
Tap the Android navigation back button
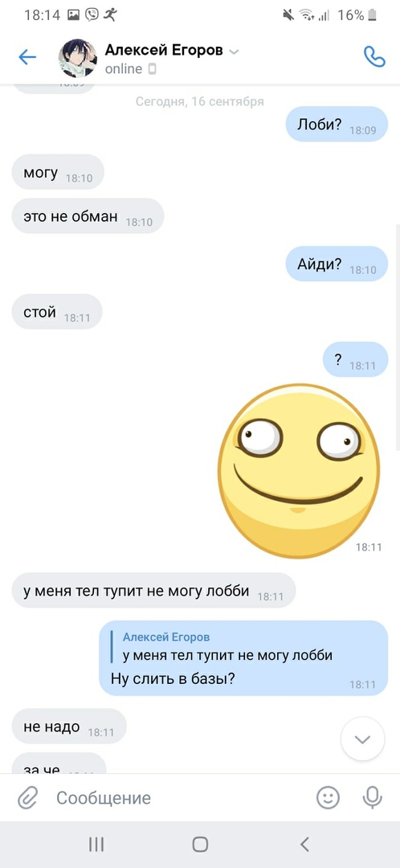304,844
